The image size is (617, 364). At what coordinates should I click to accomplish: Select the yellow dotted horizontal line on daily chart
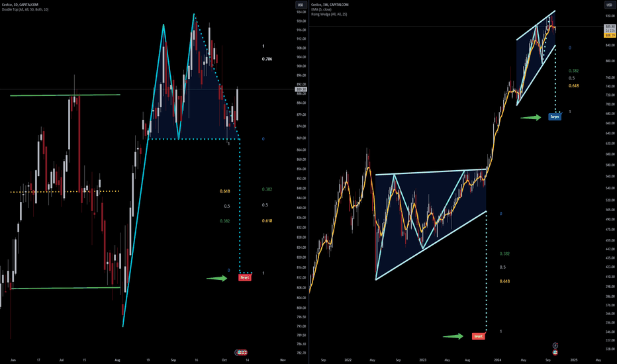(65, 192)
